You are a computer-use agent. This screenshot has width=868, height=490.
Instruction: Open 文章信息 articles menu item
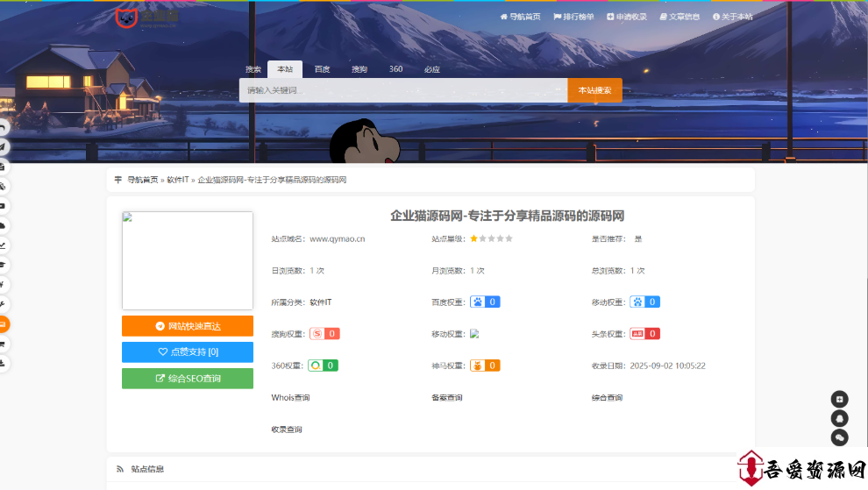tap(679, 17)
